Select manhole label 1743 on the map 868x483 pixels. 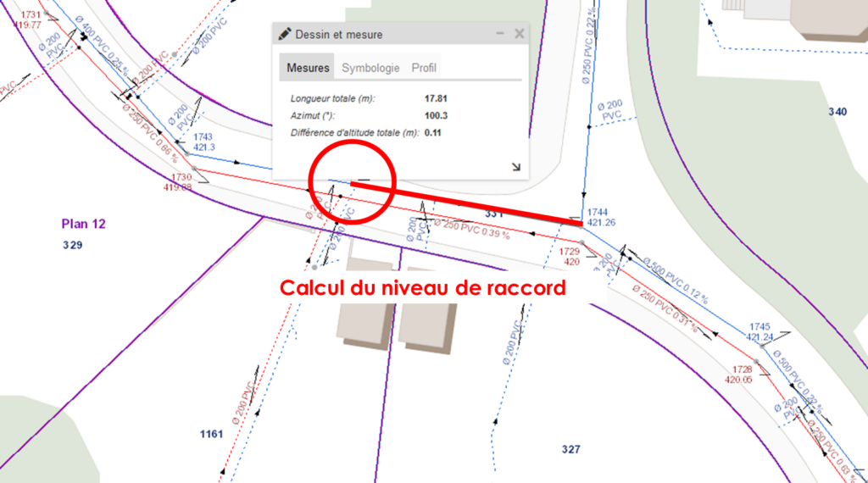pyautogui.click(x=203, y=136)
